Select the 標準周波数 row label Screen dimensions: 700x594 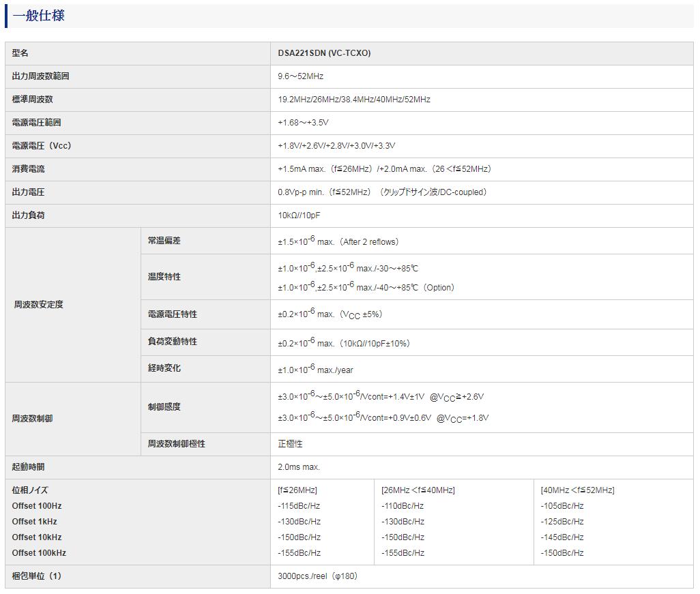coord(32,100)
